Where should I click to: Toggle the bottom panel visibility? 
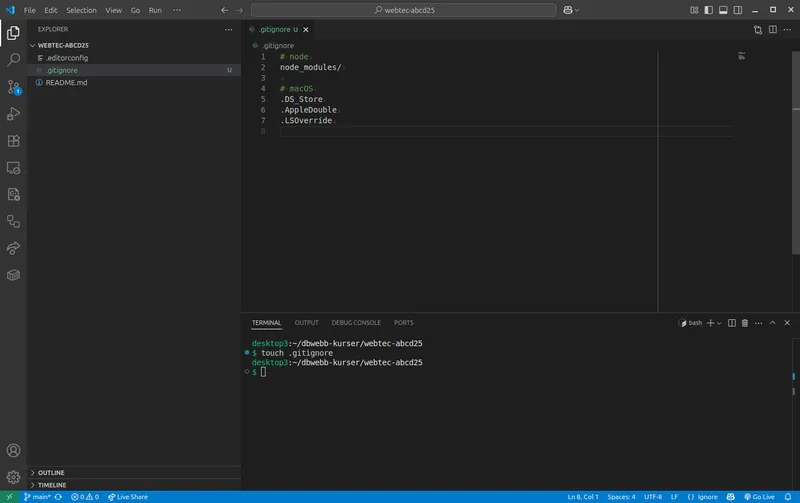[x=723, y=10]
